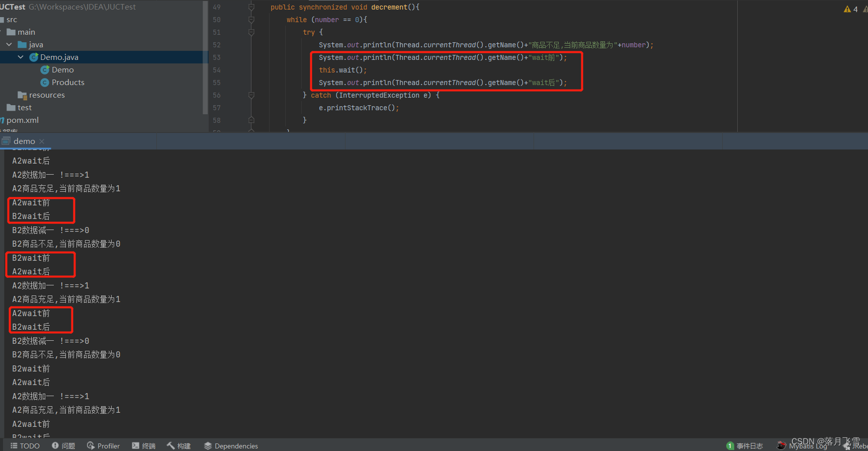Open the 问题 (Problems) tool window

[63, 446]
